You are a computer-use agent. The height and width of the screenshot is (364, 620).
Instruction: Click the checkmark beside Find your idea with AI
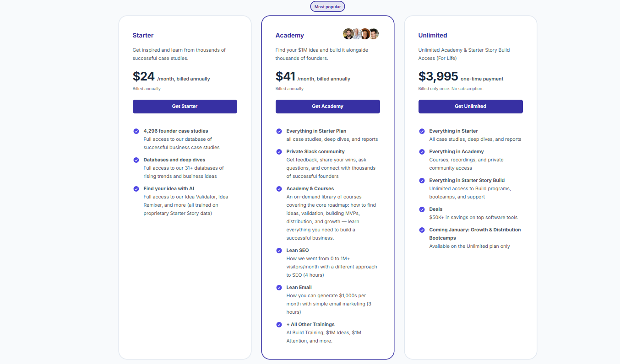[136, 189]
